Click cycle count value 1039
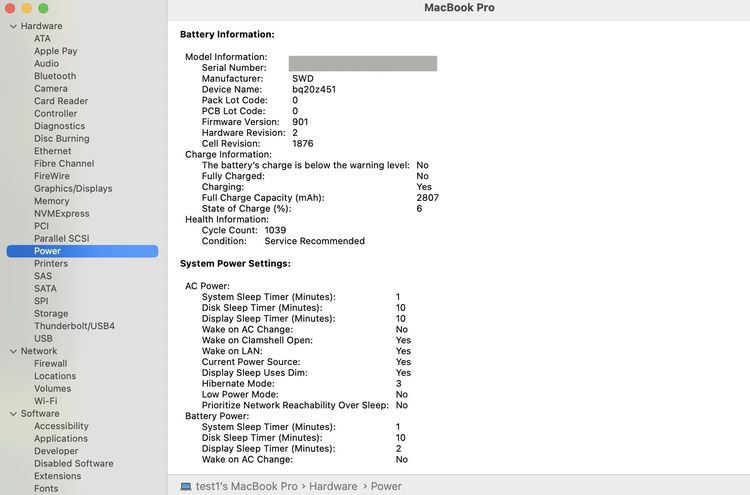Viewport: 750px width, 495px height. point(276,230)
